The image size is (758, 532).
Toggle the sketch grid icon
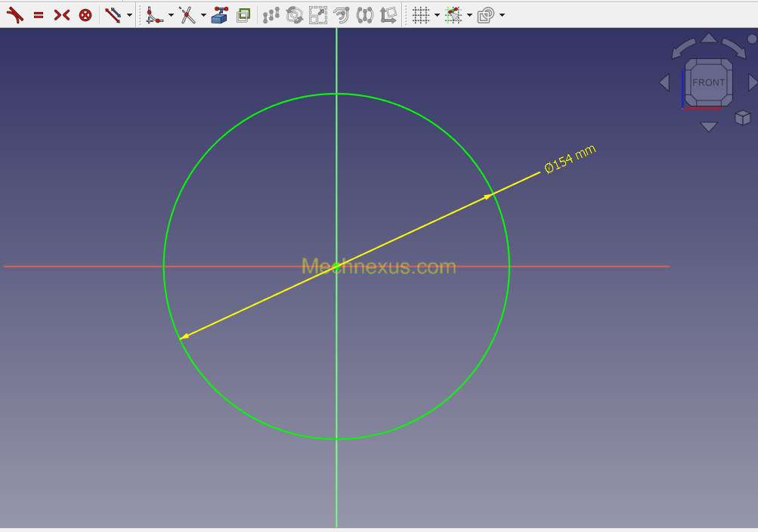[421, 14]
